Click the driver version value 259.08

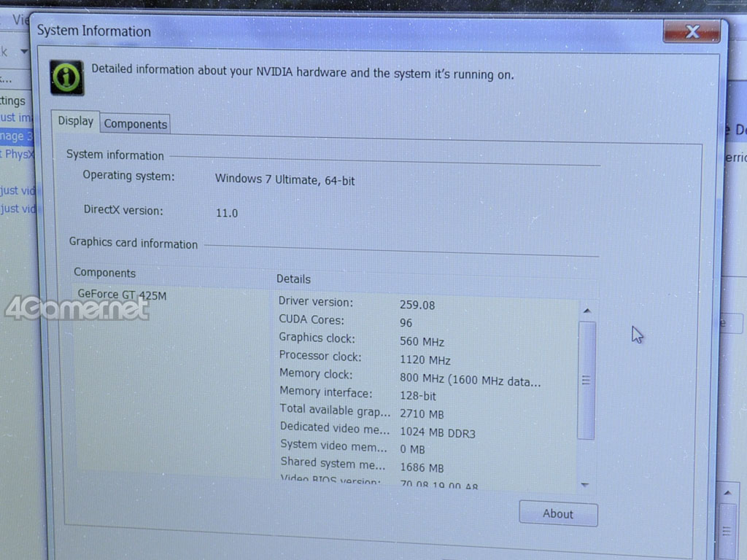tap(417, 306)
